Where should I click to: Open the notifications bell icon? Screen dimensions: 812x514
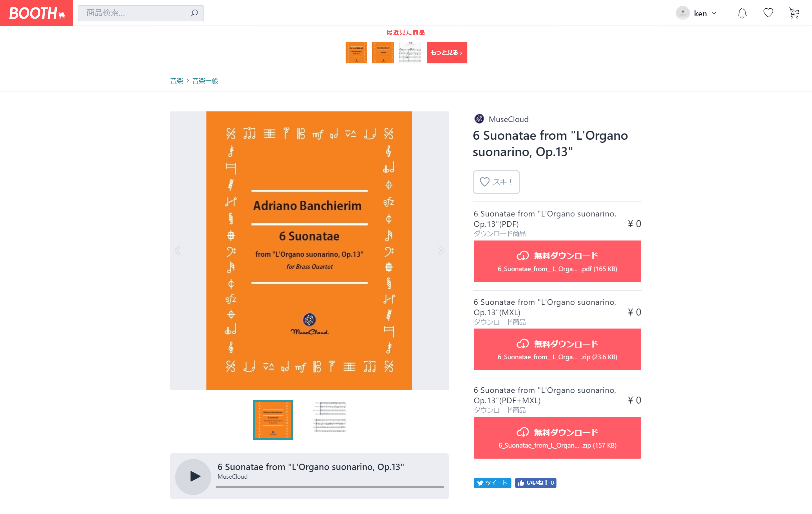(x=742, y=13)
